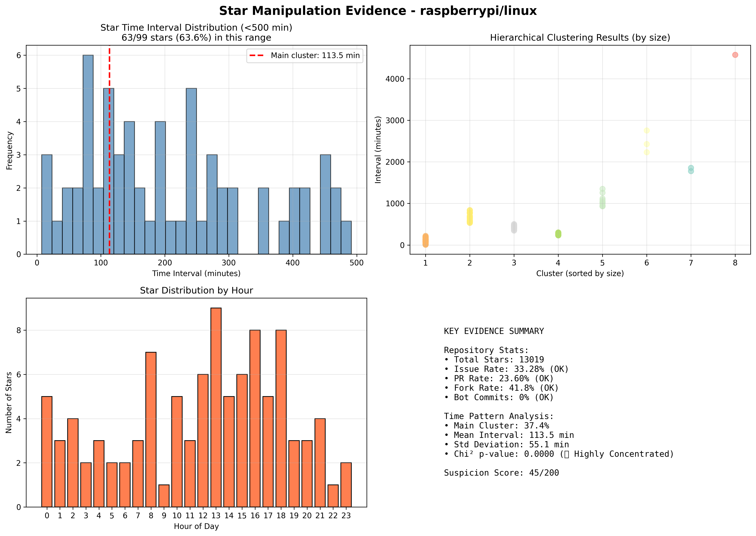Select the 'Hour of Day' axis label

coord(196,526)
